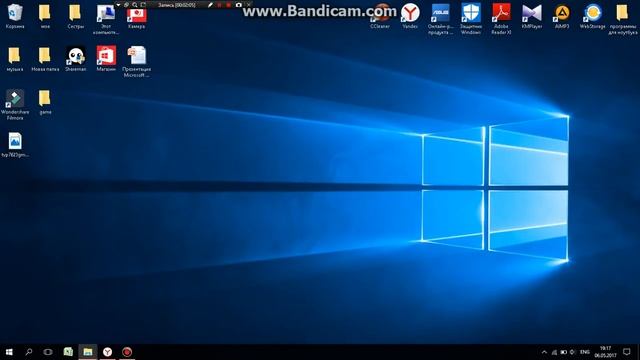Open the мое folder on desktop

coord(45,16)
